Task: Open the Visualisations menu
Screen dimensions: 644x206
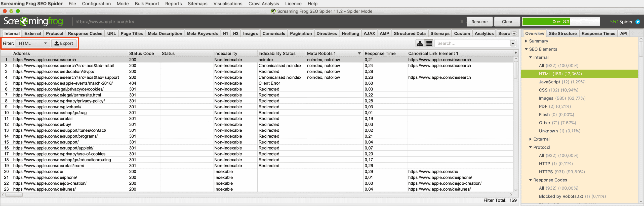Action: tap(228, 4)
